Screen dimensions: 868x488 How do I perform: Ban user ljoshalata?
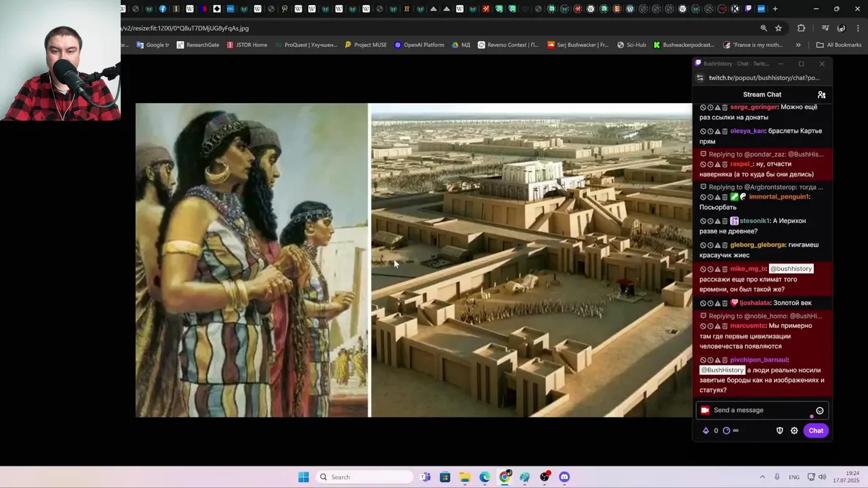coord(703,303)
